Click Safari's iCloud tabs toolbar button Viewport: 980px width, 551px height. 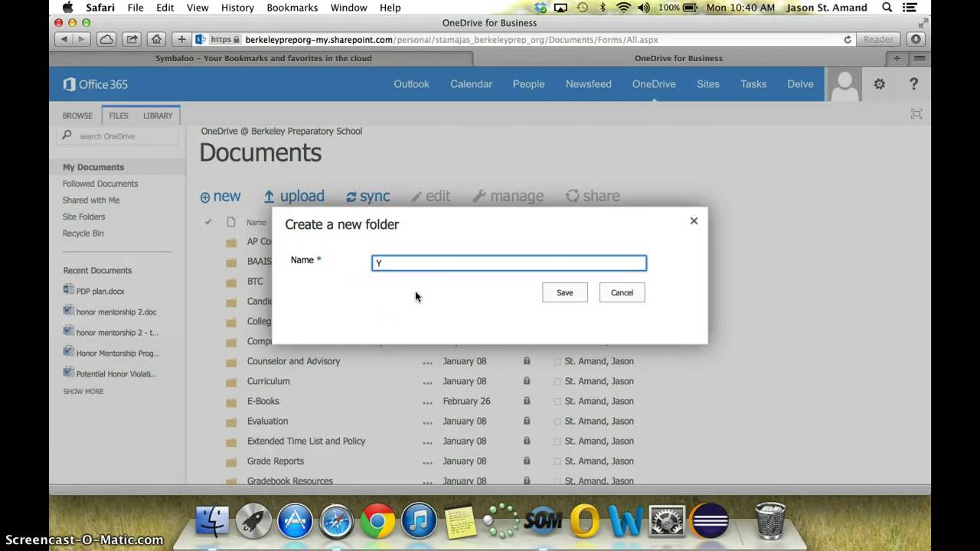[x=106, y=39]
